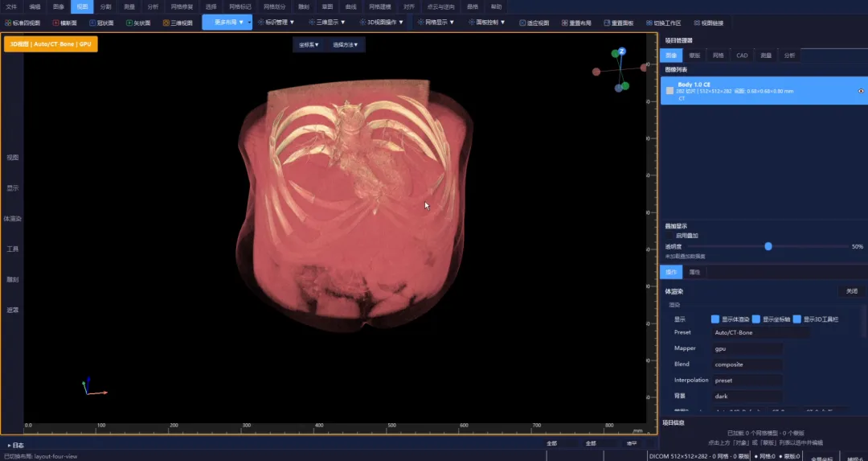Toggle 显示体渲染 checkbox

tap(715, 319)
